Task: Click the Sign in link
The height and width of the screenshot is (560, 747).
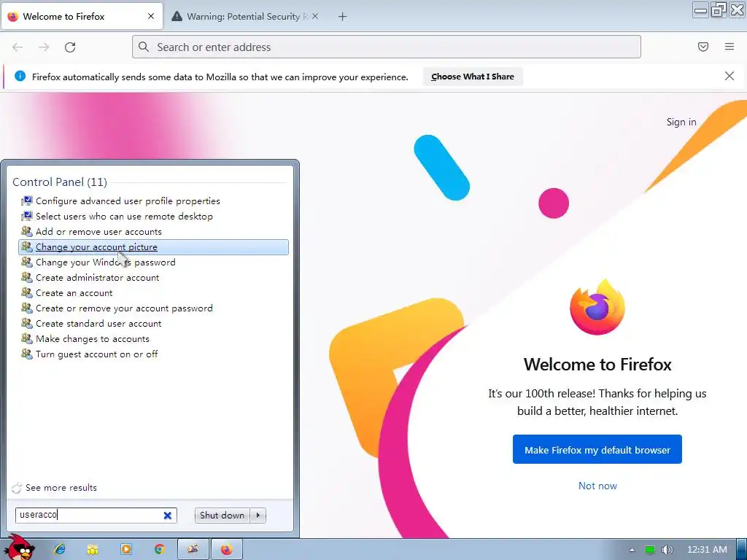Action: [x=681, y=122]
